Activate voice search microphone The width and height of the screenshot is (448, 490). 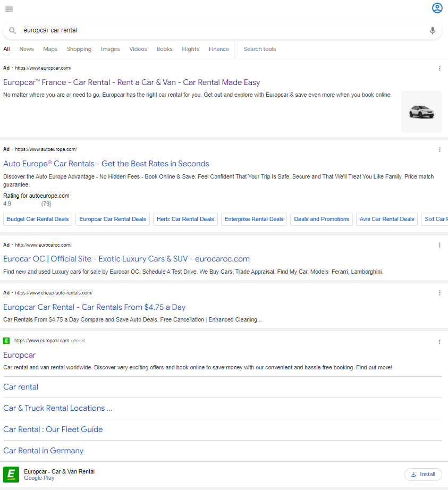[x=433, y=31]
